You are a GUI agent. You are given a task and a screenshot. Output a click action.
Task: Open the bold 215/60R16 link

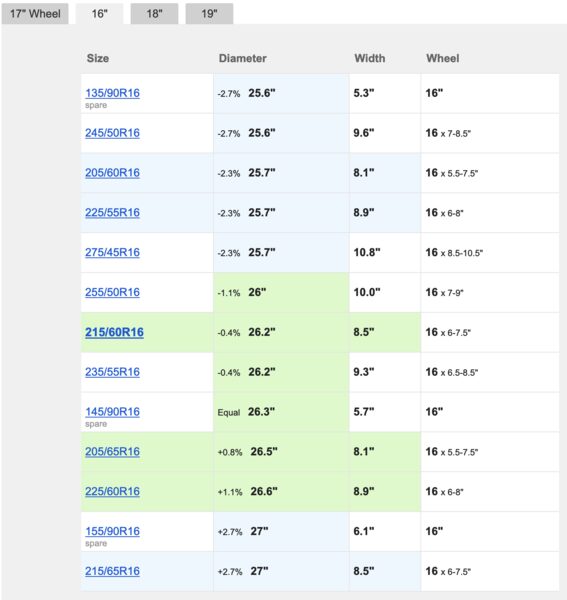tap(114, 332)
